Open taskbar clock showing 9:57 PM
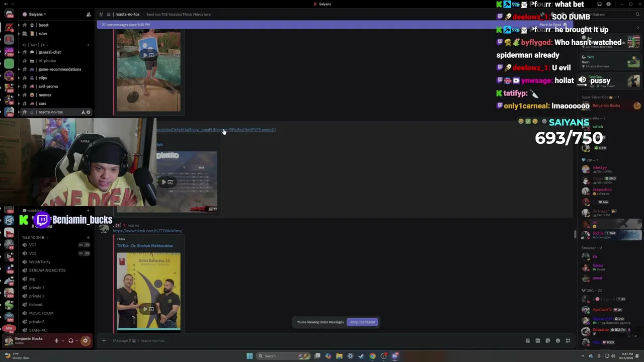The width and height of the screenshot is (644, 362). tap(626, 356)
